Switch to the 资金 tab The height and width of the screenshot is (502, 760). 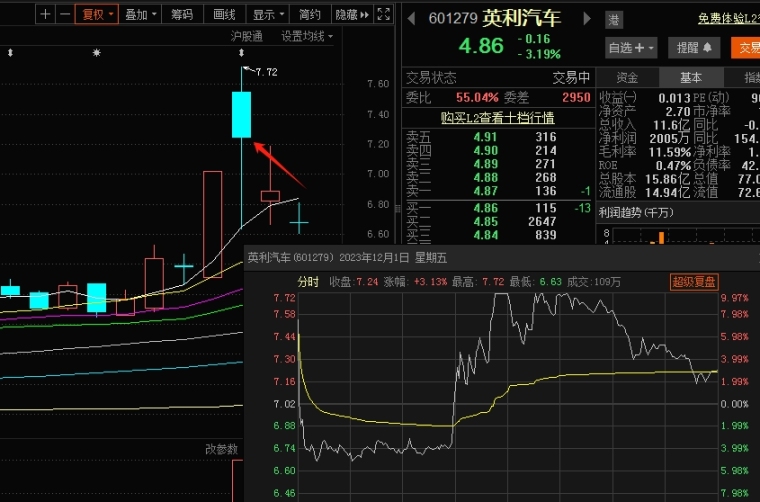point(627,78)
